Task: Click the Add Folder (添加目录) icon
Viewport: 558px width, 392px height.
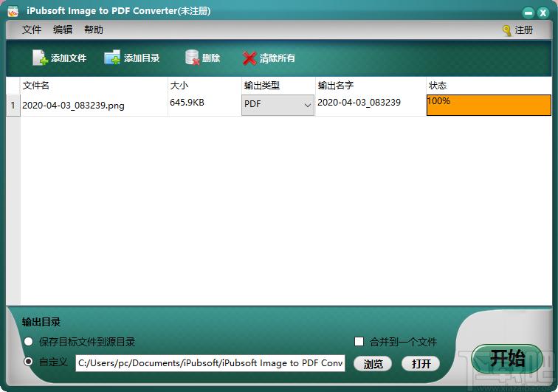Action: click(112, 58)
